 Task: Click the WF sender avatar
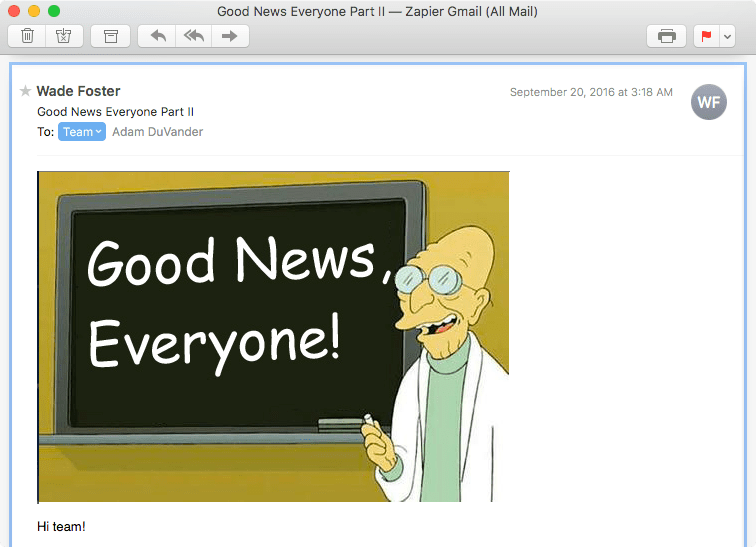coord(709,102)
